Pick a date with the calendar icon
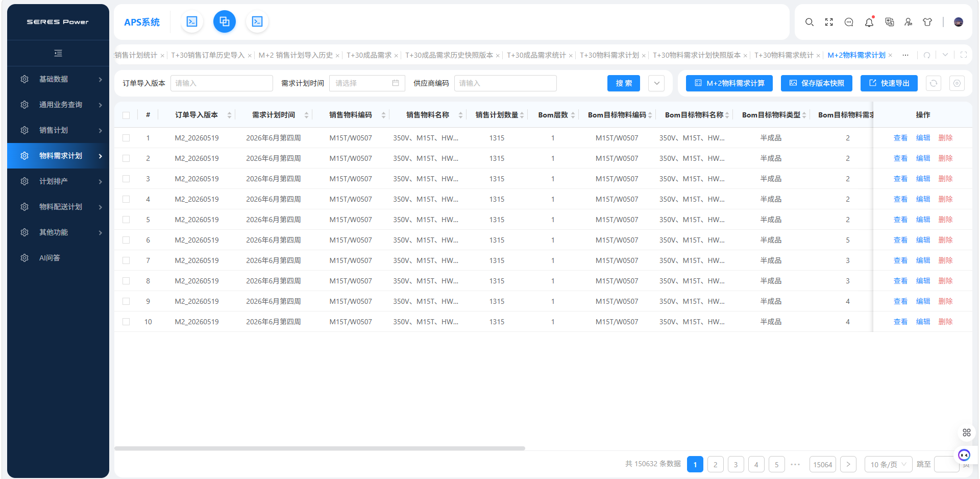The width and height of the screenshot is (980, 479). [x=396, y=83]
